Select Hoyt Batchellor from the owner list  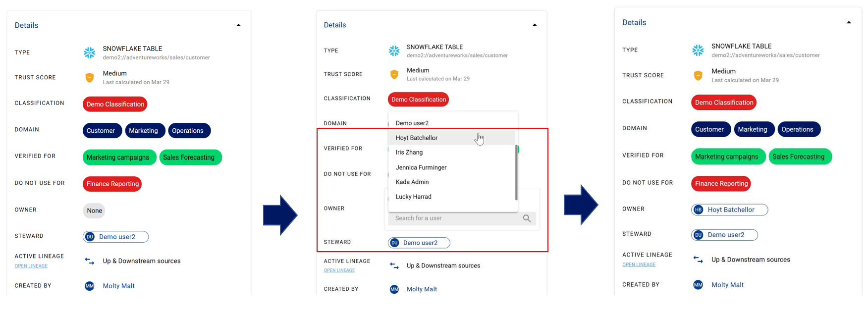[x=417, y=138]
